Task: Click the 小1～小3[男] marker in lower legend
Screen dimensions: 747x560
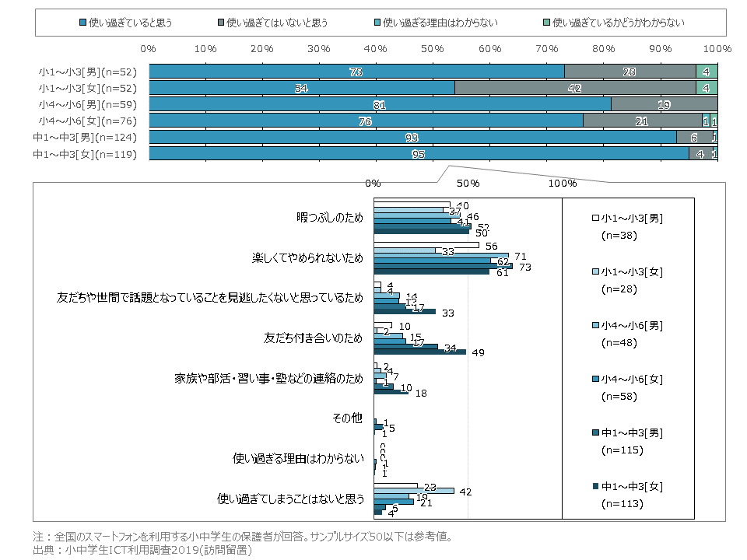Action: tap(595, 219)
